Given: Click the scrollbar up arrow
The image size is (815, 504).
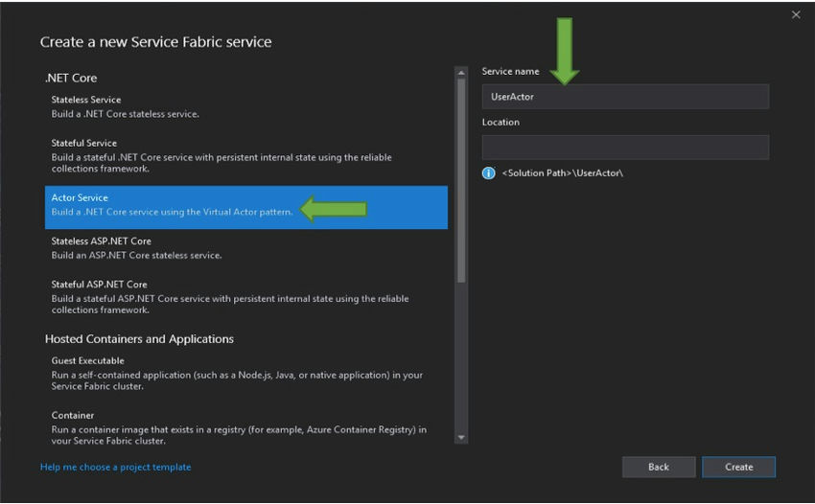Looking at the screenshot, I should pos(461,71).
